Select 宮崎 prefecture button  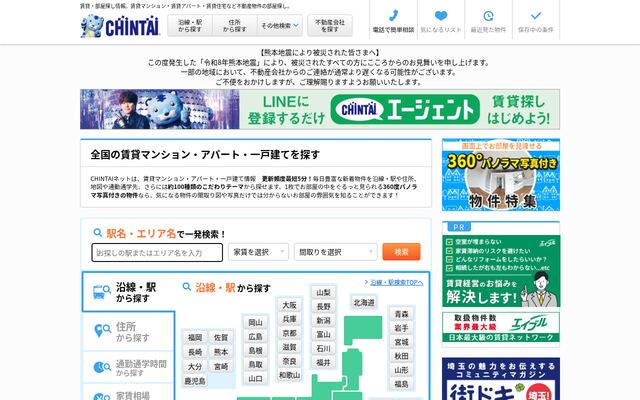point(221,367)
